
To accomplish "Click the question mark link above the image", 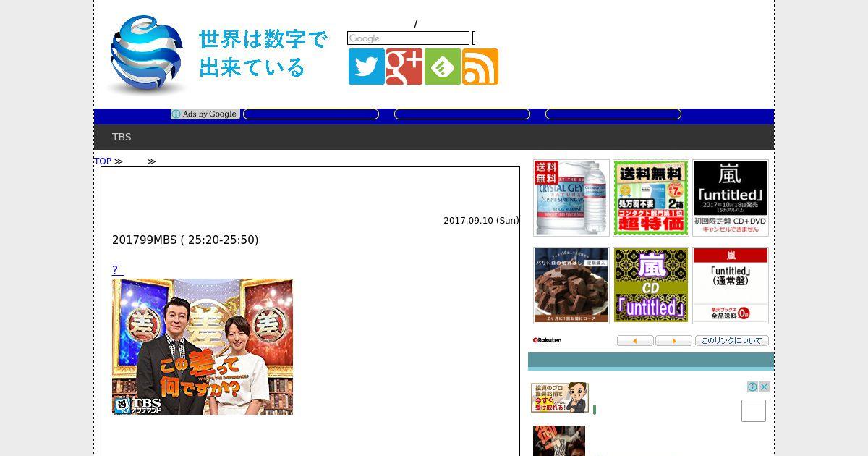I will click(x=118, y=270).
